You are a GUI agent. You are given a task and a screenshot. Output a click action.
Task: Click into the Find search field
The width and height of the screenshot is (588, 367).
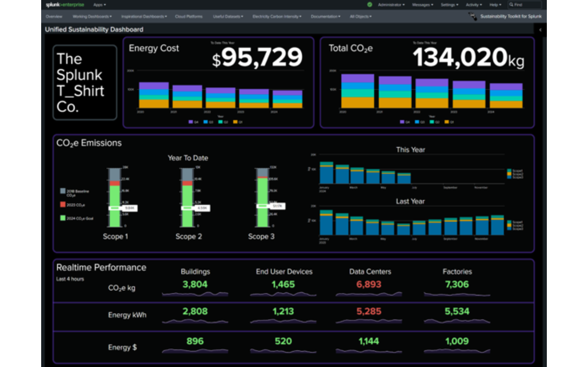click(x=525, y=4)
